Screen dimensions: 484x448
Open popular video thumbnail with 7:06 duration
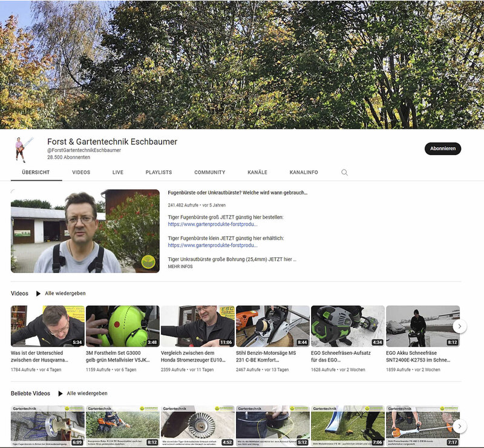pos(348,426)
